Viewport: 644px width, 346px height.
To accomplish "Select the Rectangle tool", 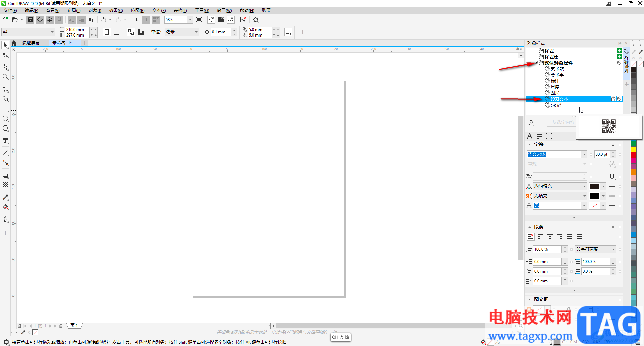I will pyautogui.click(x=5, y=109).
